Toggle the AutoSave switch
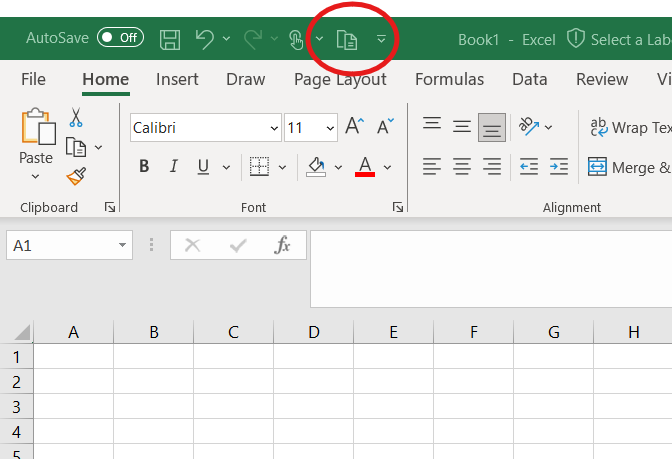 pos(120,38)
